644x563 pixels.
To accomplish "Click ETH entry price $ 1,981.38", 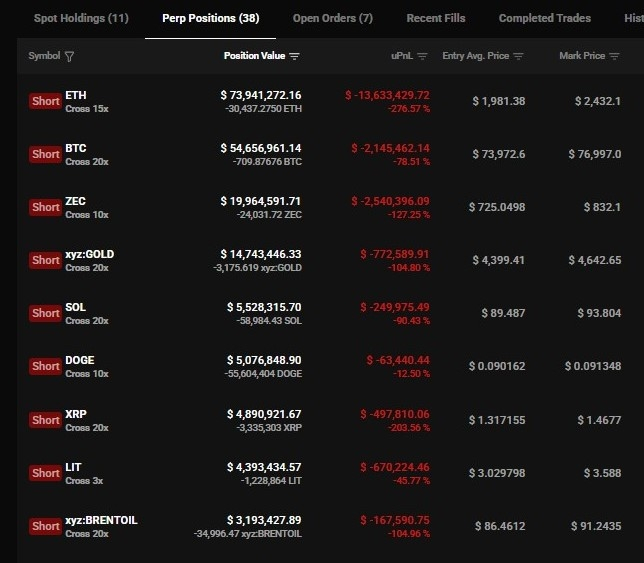I will coord(499,101).
